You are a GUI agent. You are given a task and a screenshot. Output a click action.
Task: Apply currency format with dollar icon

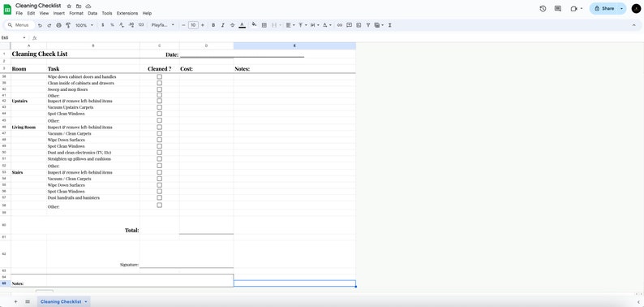click(x=102, y=25)
